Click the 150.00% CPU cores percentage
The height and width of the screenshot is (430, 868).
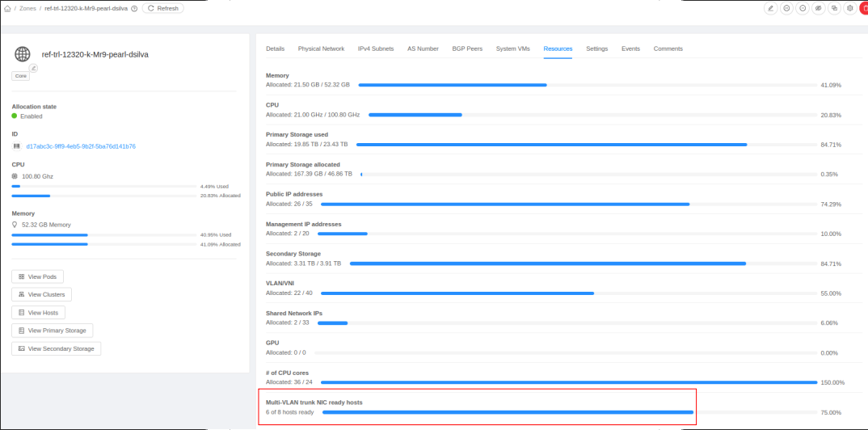pos(832,382)
